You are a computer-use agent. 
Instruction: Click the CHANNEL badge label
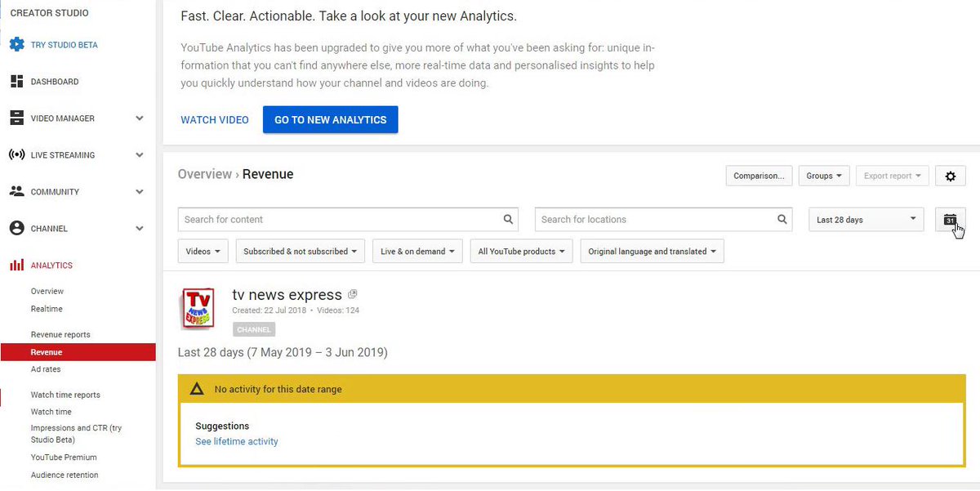(254, 329)
